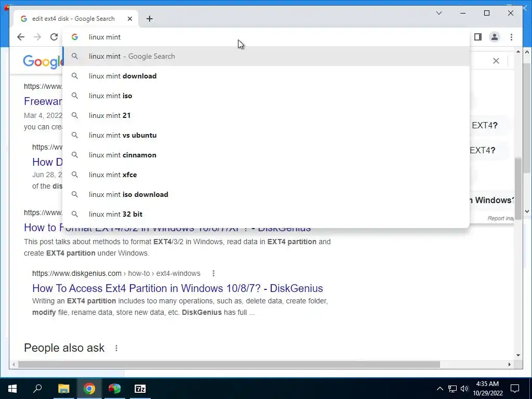The height and width of the screenshot is (399, 532).
Task: Open the volume control tray icon
Action: tap(464, 389)
